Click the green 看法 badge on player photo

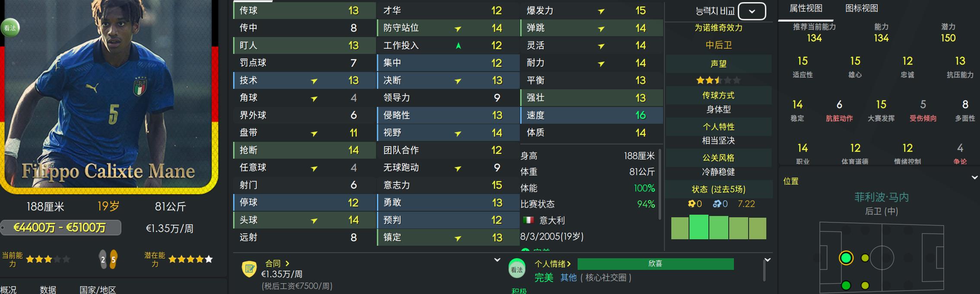click(x=9, y=28)
